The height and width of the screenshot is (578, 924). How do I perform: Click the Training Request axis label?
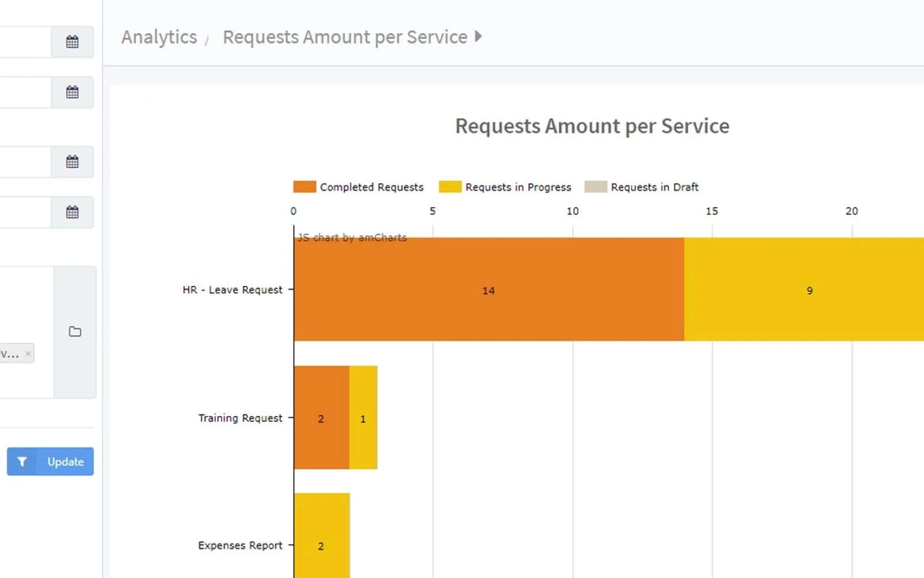pos(240,418)
